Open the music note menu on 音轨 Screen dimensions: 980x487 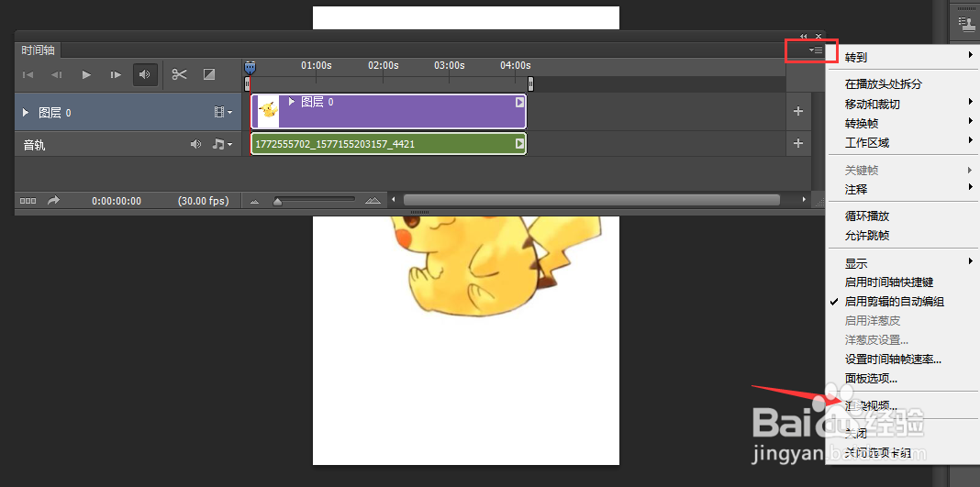point(222,144)
